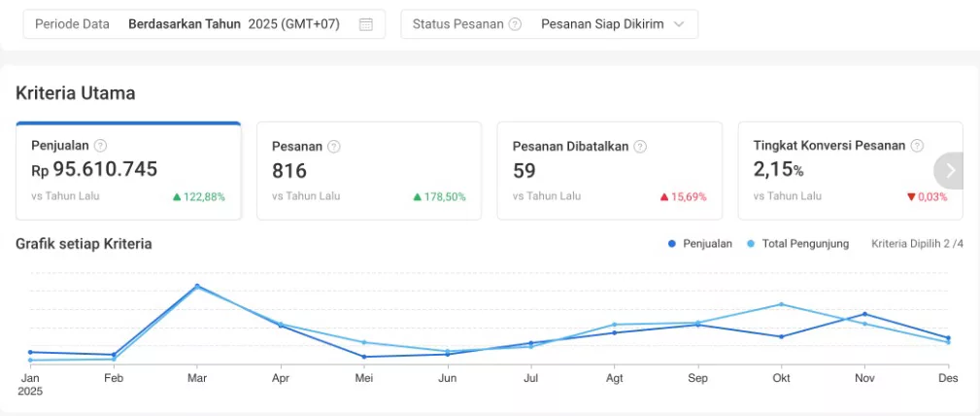Screen dimensions: 980x416
Task: Click the Kriteria Dipilih 2 /4 text
Action: pyautogui.click(x=917, y=244)
